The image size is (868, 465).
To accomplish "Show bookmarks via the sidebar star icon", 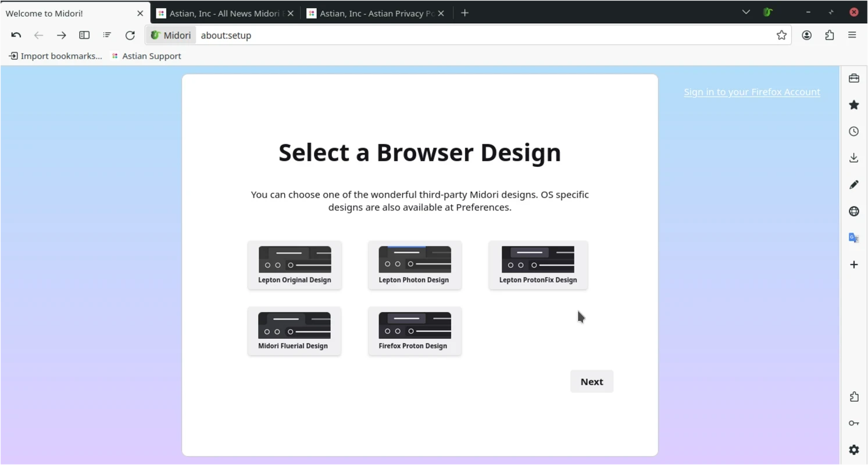I will point(854,105).
